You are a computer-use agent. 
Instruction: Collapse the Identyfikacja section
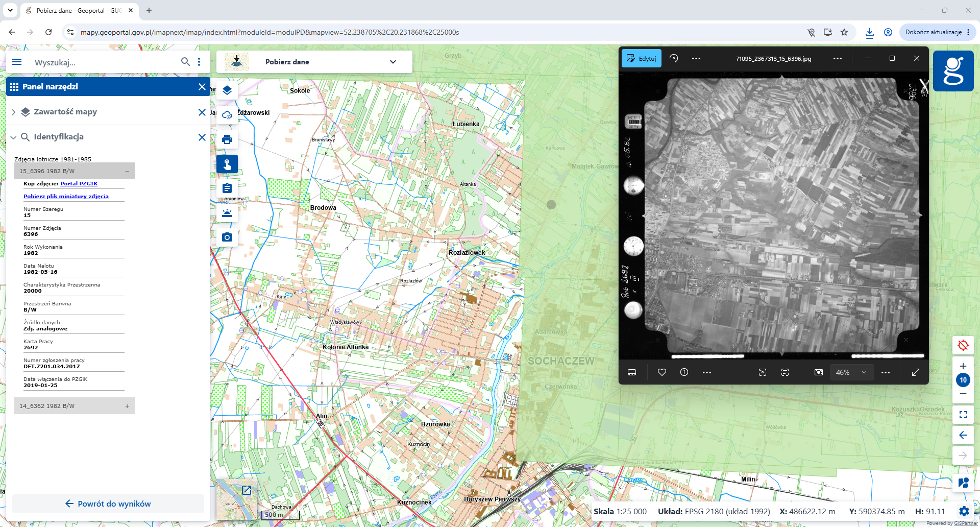13,137
